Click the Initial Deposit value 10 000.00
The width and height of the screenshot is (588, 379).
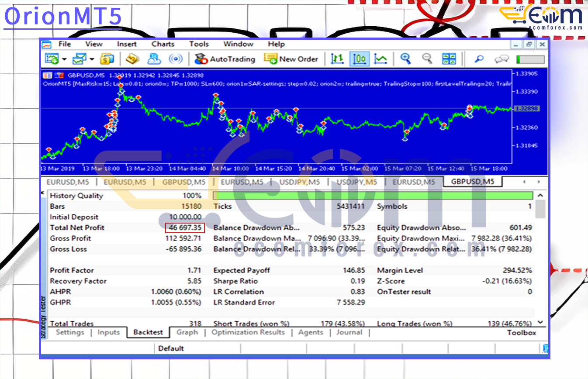[x=185, y=217]
